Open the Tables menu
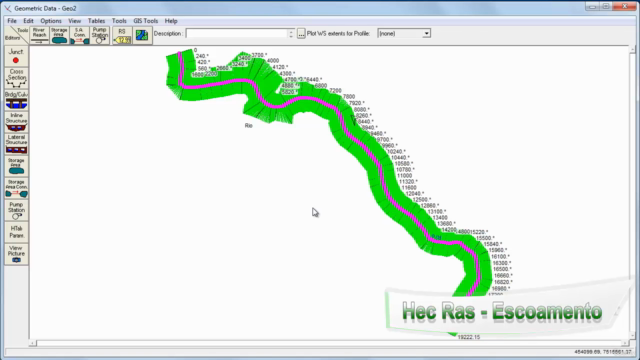 (96, 21)
